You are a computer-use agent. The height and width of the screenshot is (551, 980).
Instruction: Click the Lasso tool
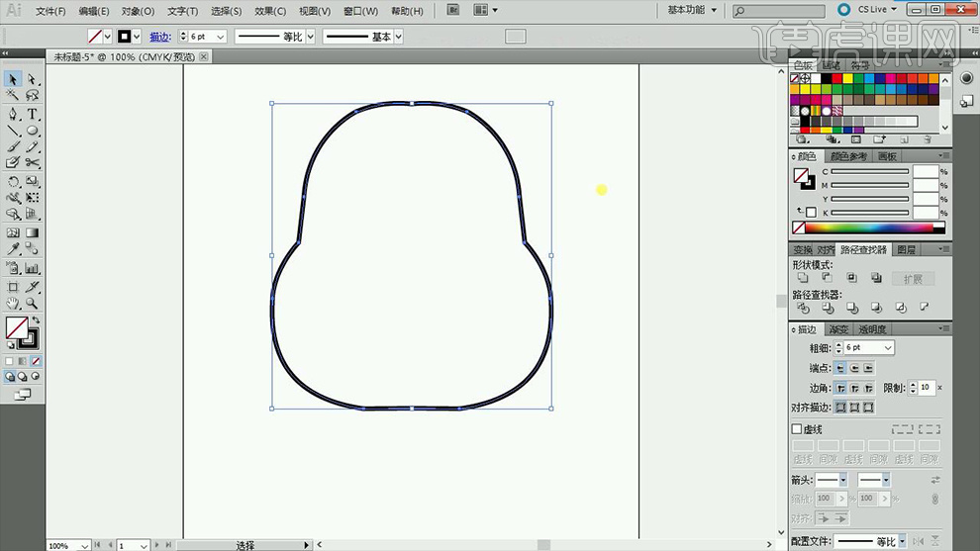pyautogui.click(x=33, y=96)
